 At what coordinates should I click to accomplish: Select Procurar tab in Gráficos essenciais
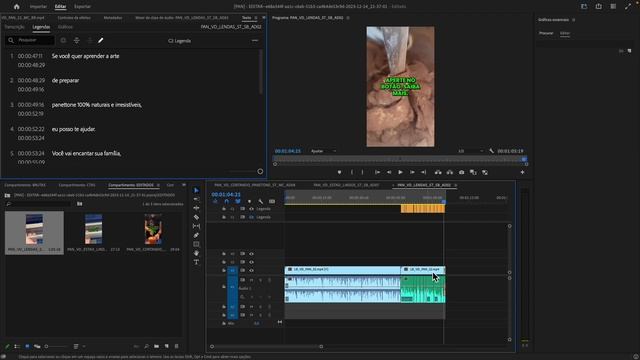(x=546, y=33)
